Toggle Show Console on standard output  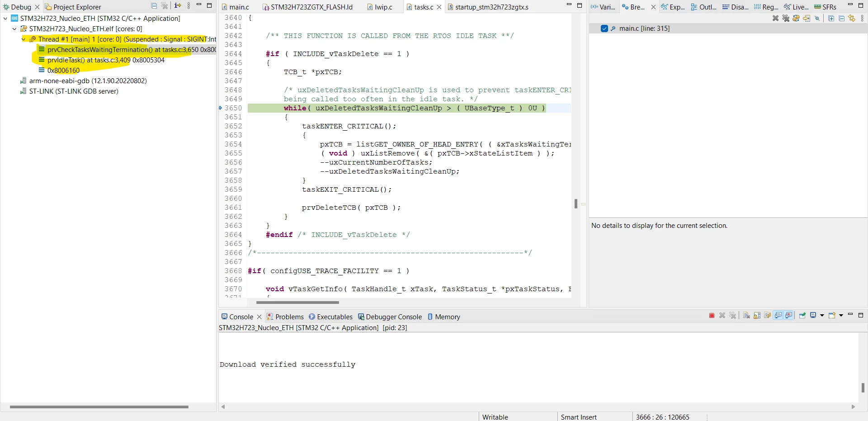(778, 316)
